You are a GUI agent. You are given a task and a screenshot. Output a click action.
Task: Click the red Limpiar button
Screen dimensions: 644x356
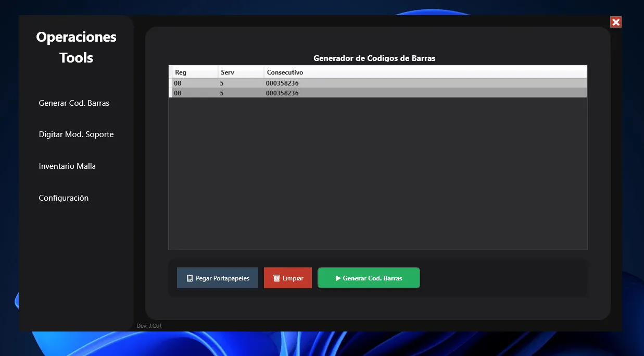coord(288,278)
